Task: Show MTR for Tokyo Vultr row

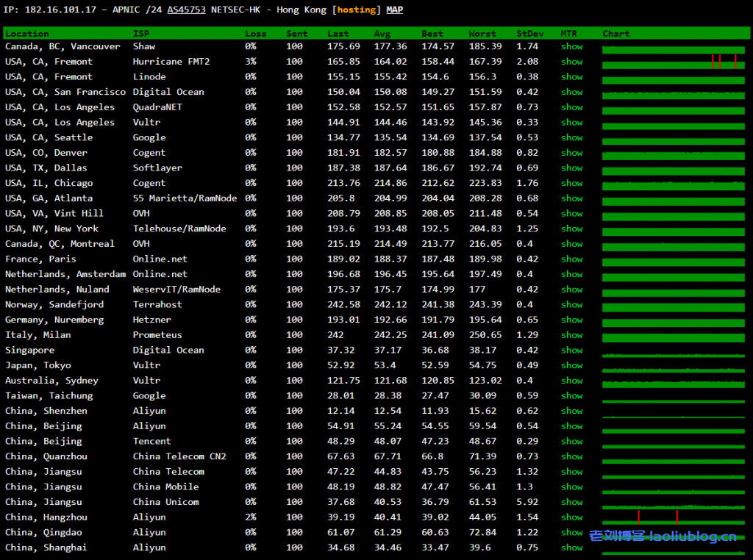Action: (x=571, y=365)
